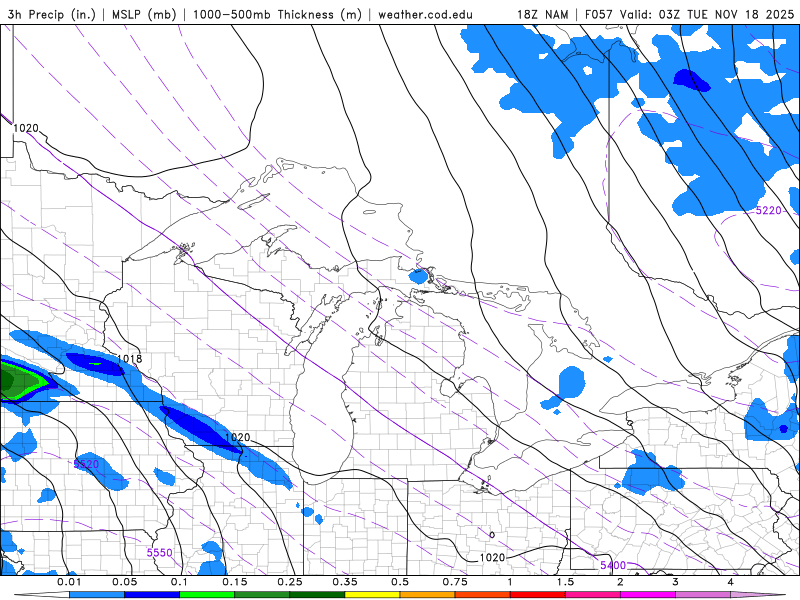Click the legend value 2
This screenshot has width=800, height=600.
click(620, 582)
